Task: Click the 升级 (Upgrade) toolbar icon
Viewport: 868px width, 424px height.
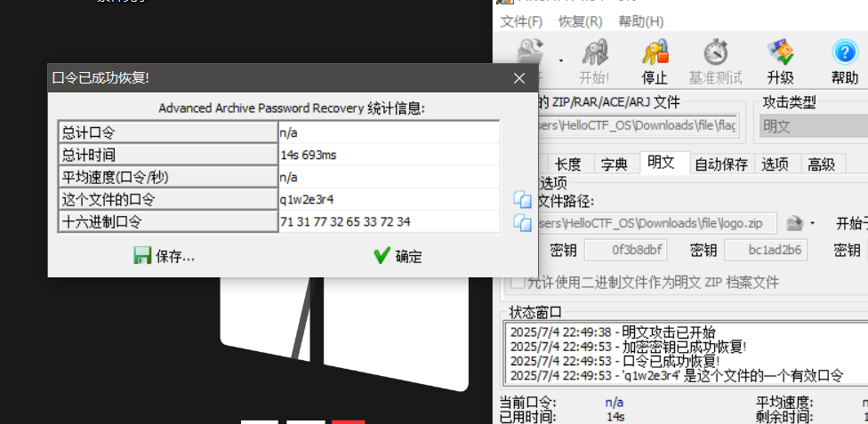Action: (x=780, y=59)
